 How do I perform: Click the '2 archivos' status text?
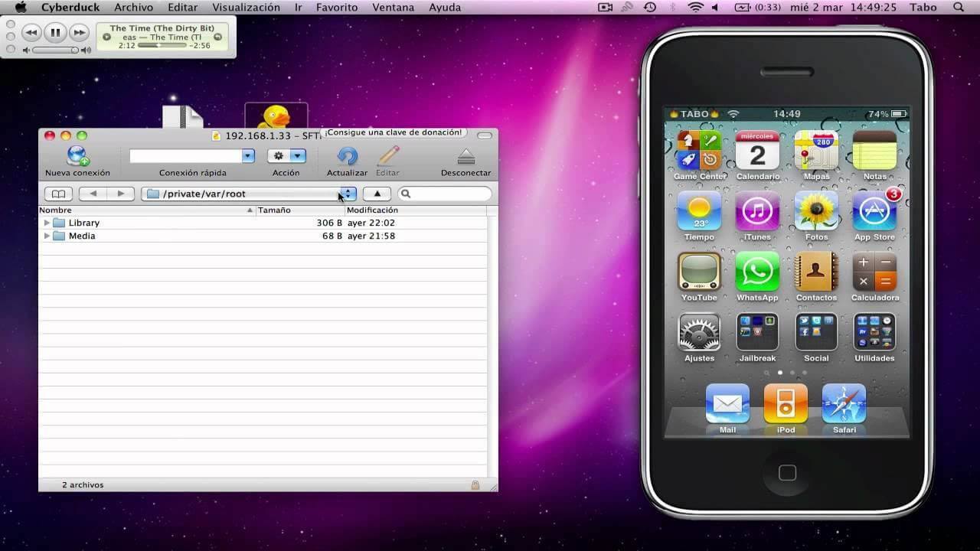coord(83,485)
